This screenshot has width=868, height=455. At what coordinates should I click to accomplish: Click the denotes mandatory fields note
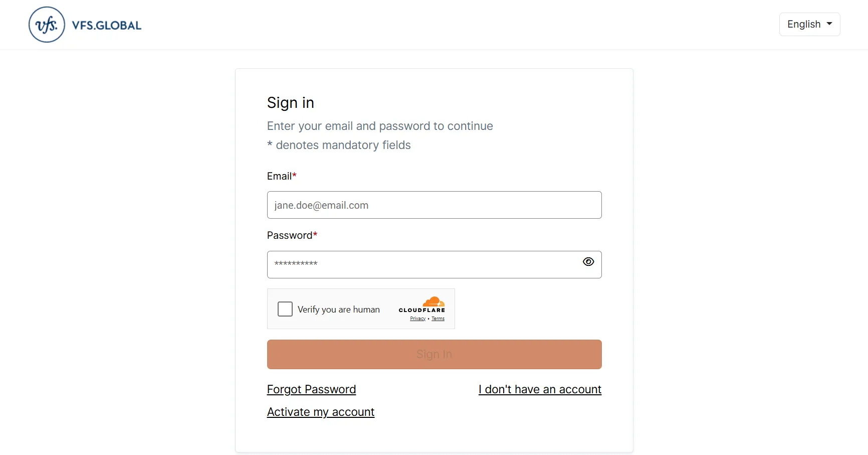coord(343,145)
